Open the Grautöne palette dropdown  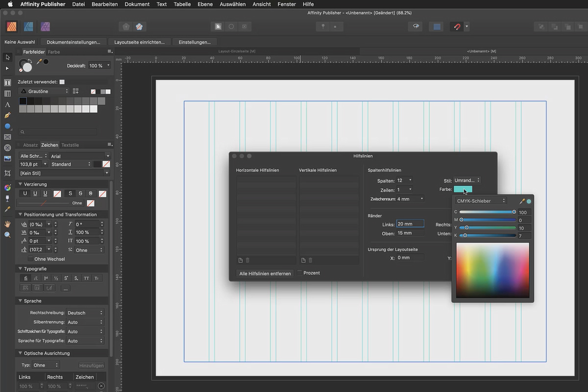[x=44, y=91]
